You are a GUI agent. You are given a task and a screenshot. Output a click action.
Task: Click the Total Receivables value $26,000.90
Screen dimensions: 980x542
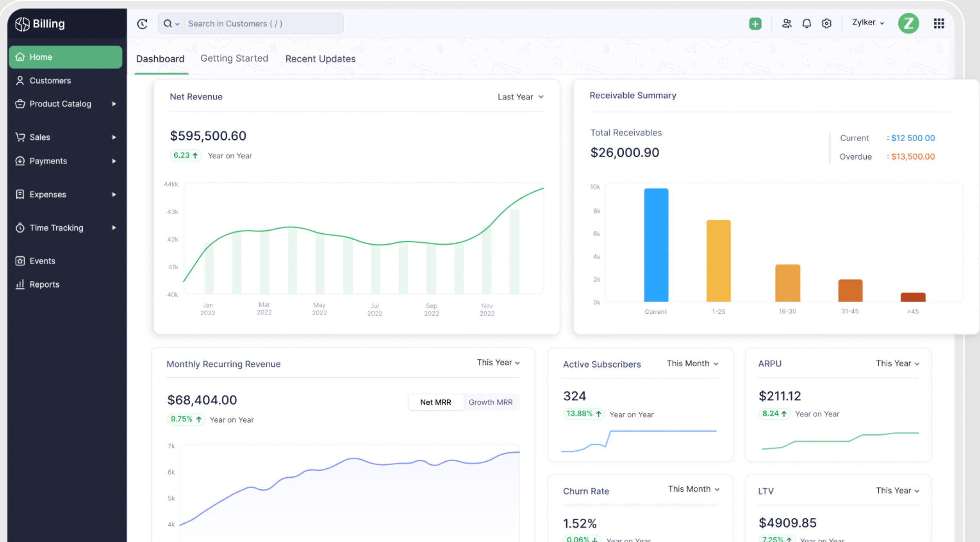point(625,153)
